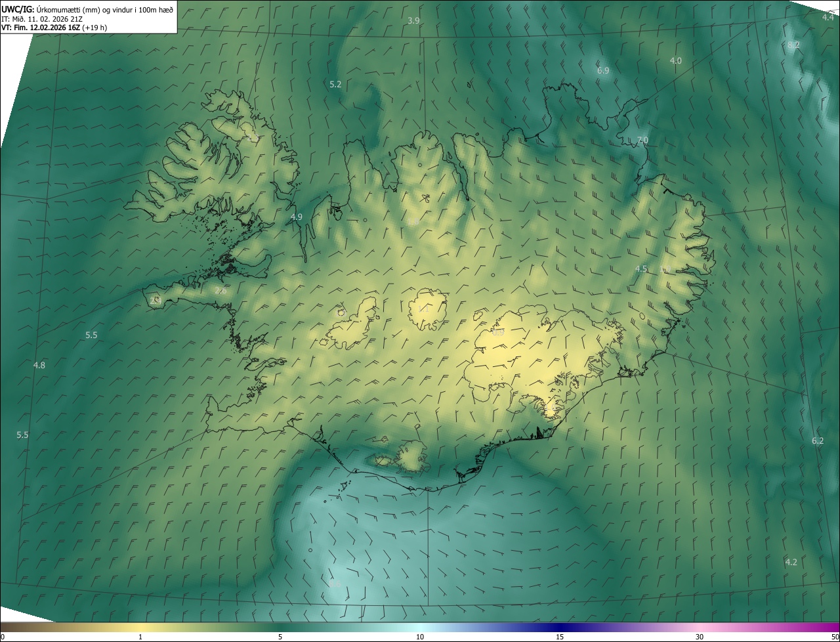Screen dimensions: 840x642
Task: Click the 4.2 value label
Action: tap(791, 562)
